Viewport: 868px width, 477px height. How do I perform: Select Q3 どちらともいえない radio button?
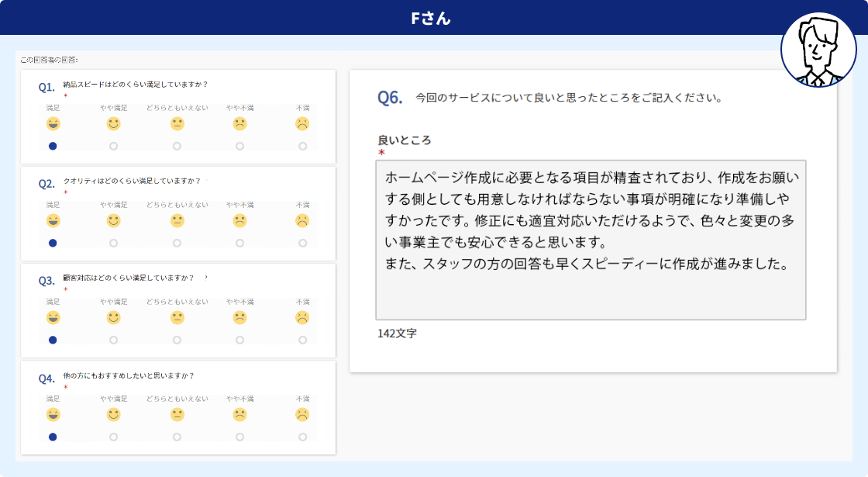(x=177, y=340)
